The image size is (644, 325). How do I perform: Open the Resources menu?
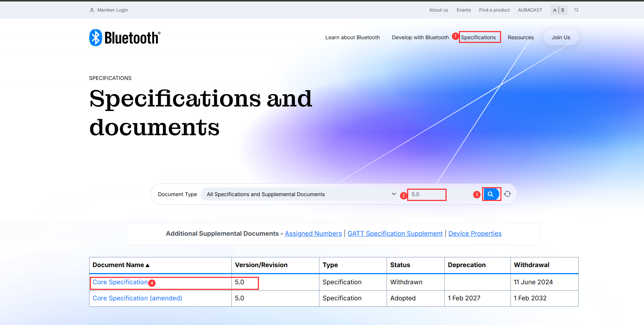point(520,37)
